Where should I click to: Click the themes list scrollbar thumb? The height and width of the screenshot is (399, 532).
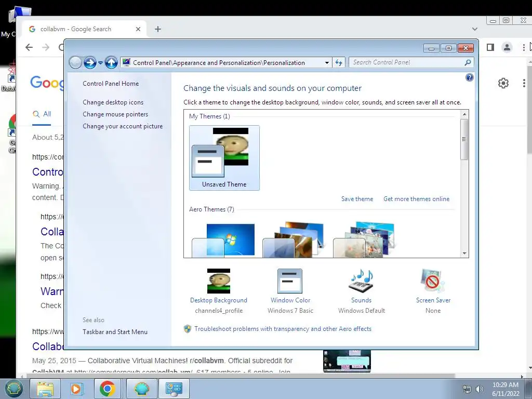[x=464, y=139]
